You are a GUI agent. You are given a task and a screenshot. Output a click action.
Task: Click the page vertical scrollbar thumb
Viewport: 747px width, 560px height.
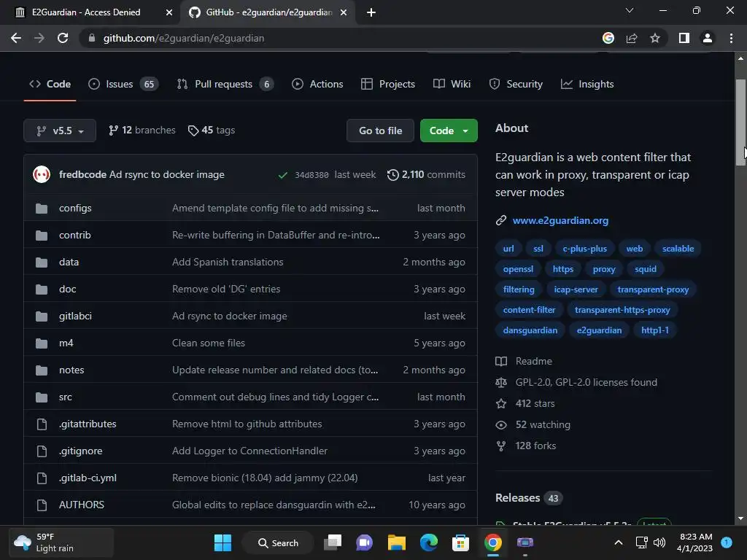pos(740,122)
